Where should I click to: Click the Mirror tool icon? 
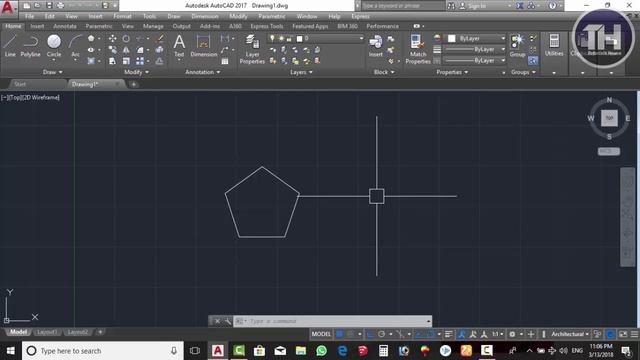point(126,50)
